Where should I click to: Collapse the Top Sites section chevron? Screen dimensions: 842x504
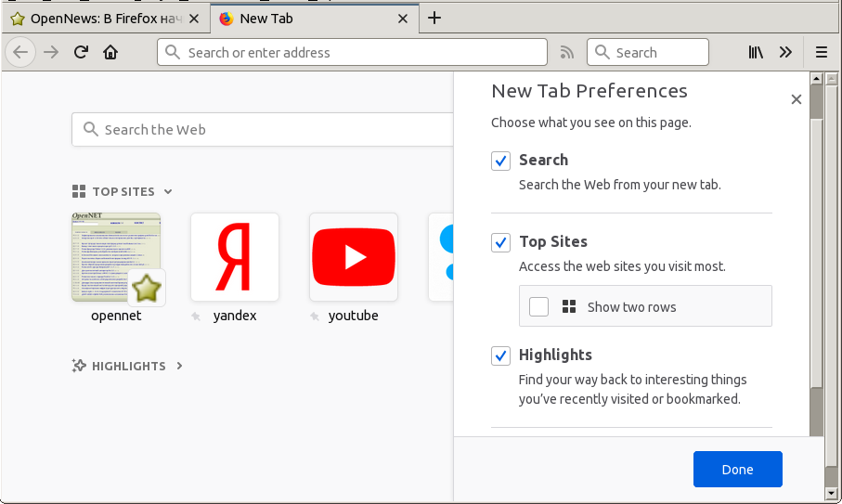[x=168, y=192]
